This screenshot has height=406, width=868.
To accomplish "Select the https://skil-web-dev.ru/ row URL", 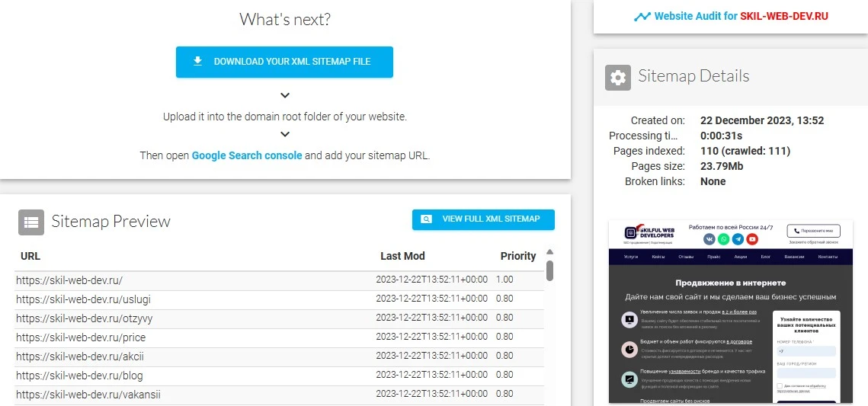I will [x=69, y=280].
